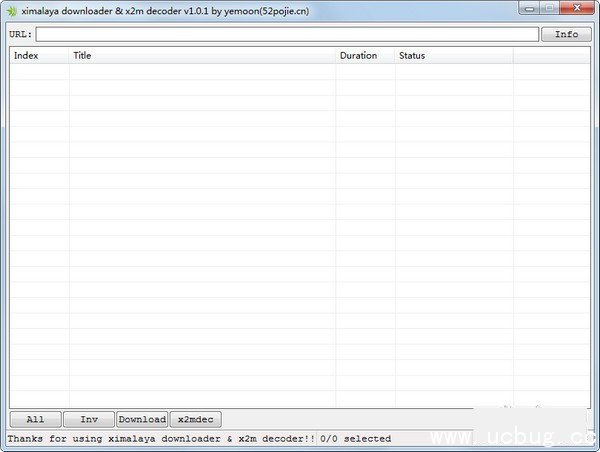Click the Status column header
The height and width of the screenshot is (452, 600).
pos(454,56)
